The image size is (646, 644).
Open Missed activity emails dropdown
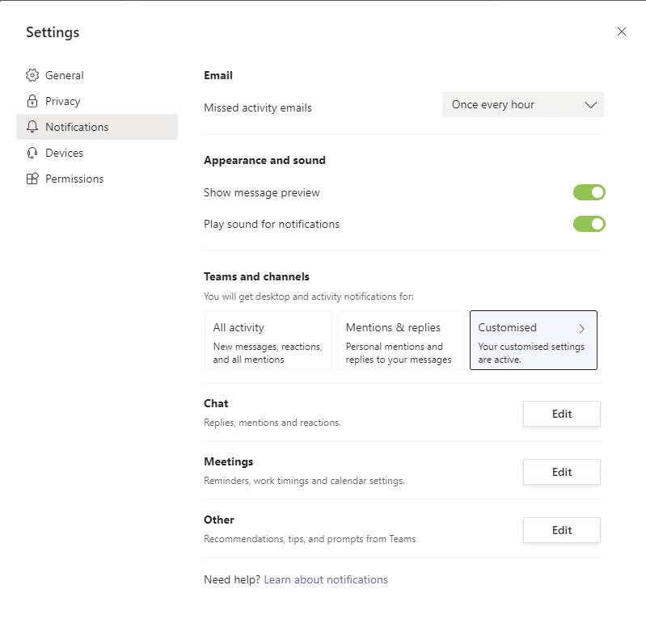tap(523, 104)
